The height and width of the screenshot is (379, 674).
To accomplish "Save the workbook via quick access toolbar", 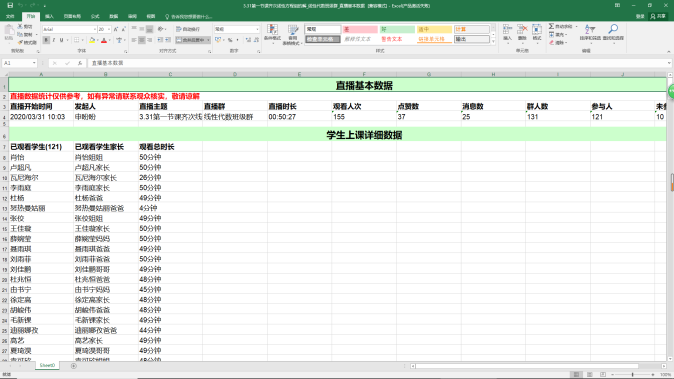I will 10,6.
